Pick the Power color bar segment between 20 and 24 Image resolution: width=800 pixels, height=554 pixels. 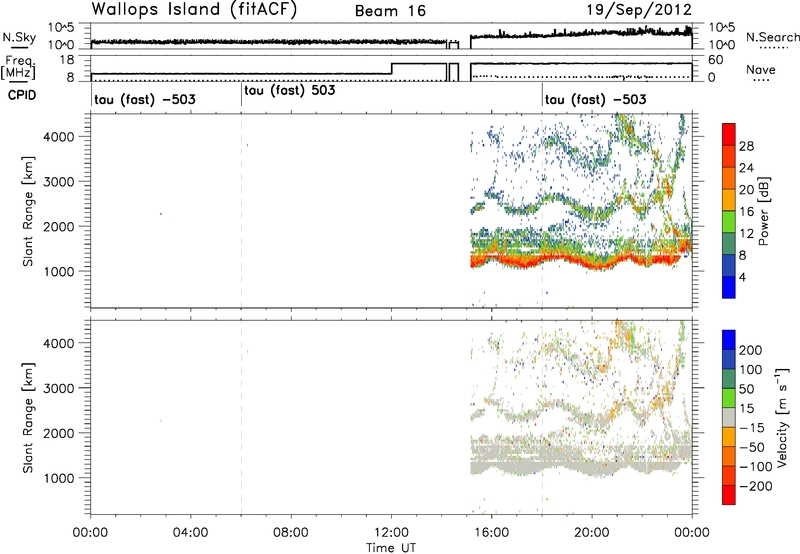click(729, 179)
